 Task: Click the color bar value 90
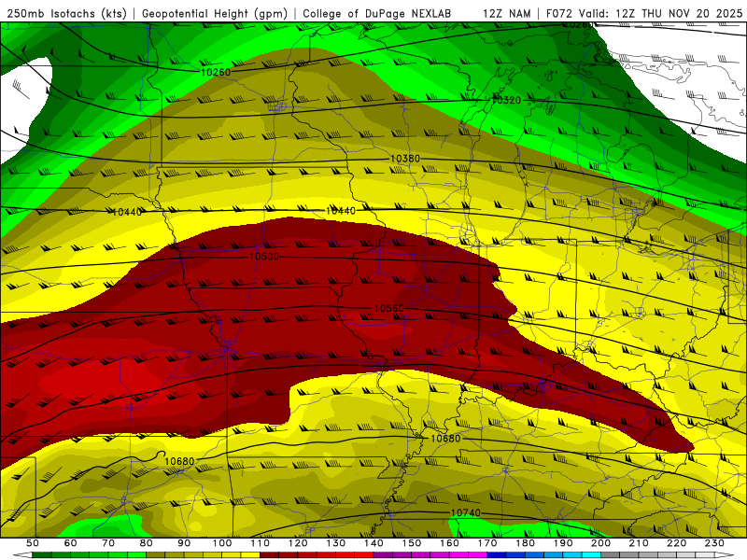coord(184,543)
